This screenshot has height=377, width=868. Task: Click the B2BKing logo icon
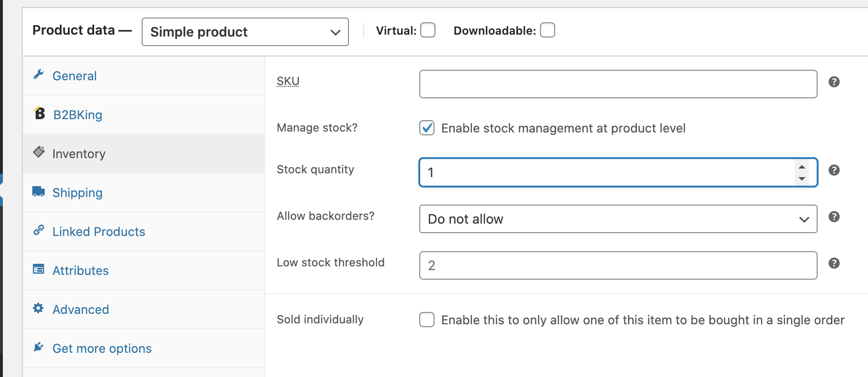(x=39, y=113)
